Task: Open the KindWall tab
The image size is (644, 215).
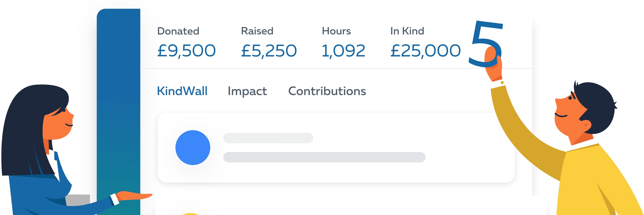Action: pyautogui.click(x=182, y=91)
